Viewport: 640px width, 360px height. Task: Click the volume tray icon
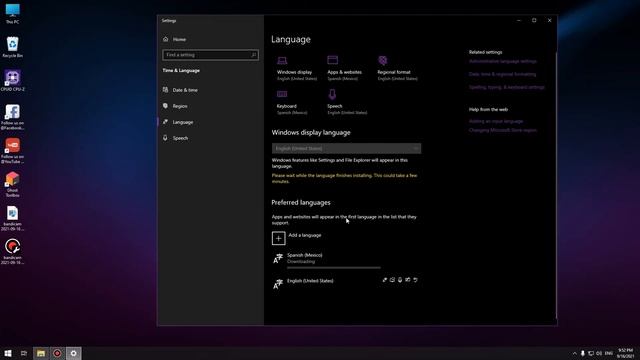[599, 353]
